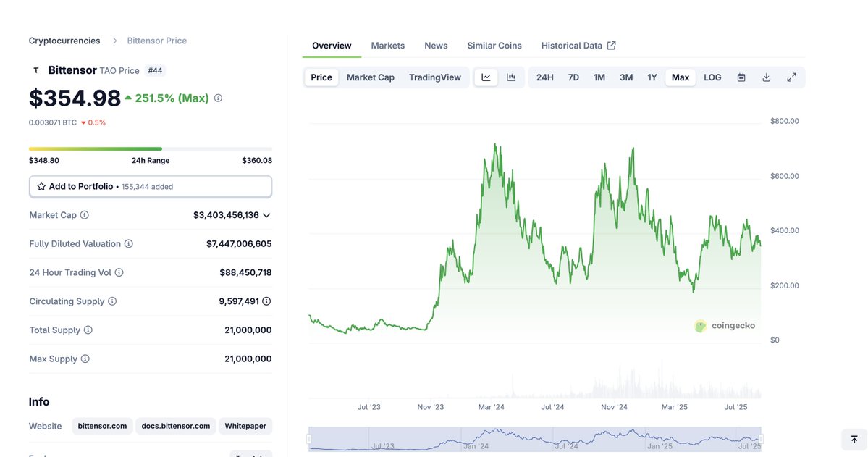Click the 24 Hour Trading Vol info icon

coord(119,272)
